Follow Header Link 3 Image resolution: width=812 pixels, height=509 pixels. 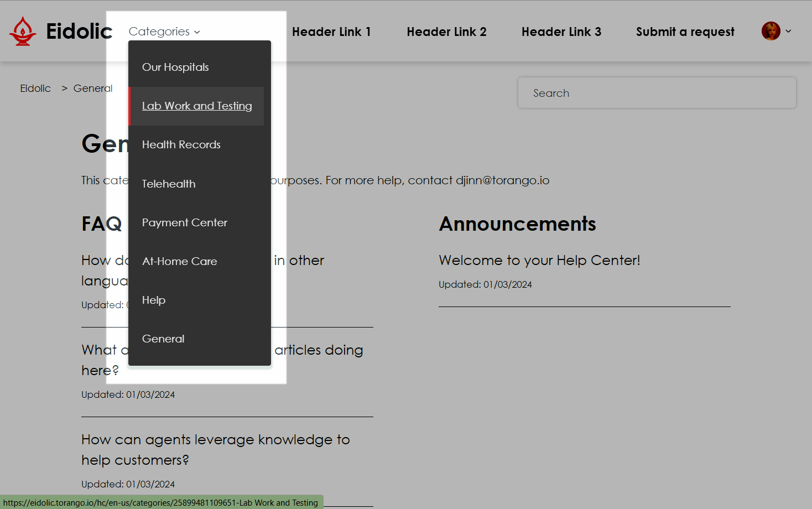tap(561, 32)
